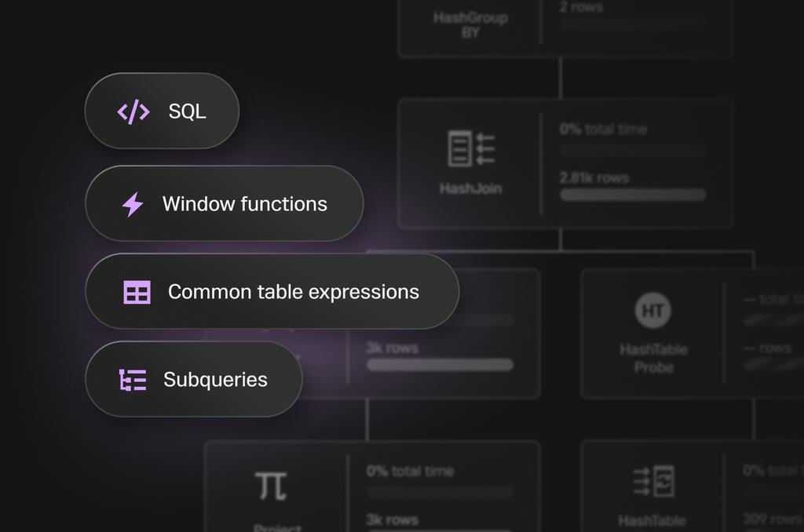Click the HashJoin node label
Image resolution: width=804 pixels, height=532 pixels.
click(x=470, y=188)
